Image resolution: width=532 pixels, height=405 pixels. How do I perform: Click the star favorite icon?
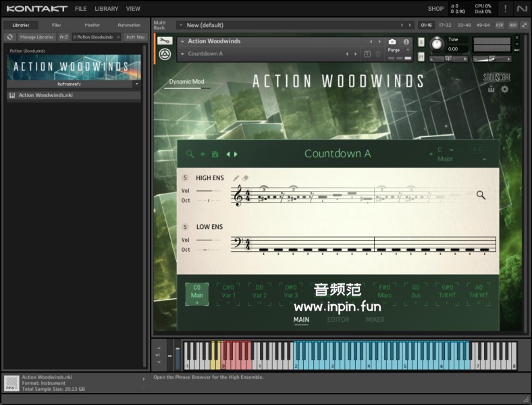(x=203, y=155)
